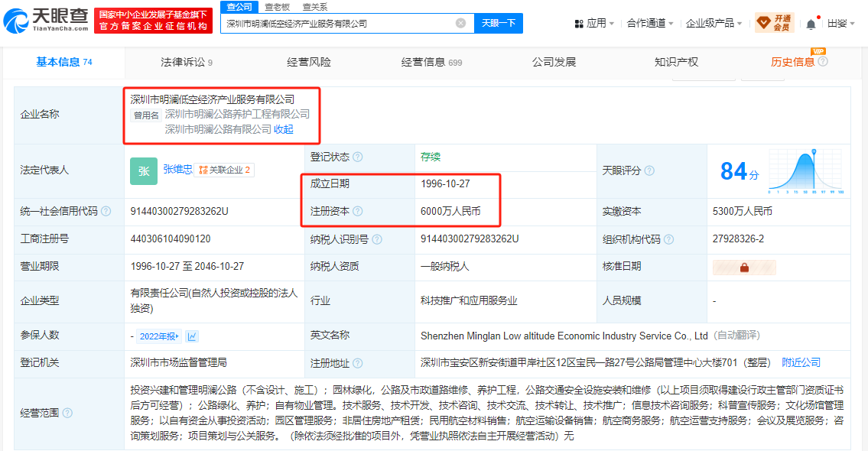The width and height of the screenshot is (868, 451).
Task: Click the 深圳市市场监督管理局 registration authority
Action: click(x=179, y=363)
